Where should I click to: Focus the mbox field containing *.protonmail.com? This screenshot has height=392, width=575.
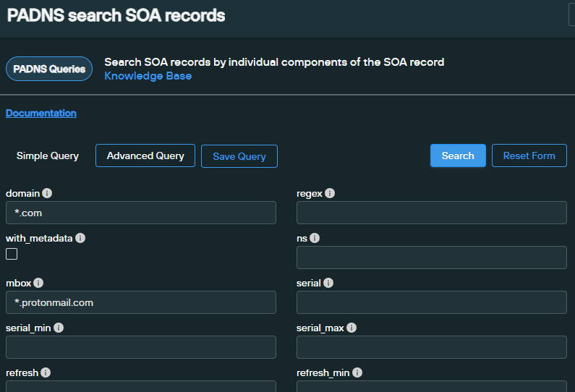[x=141, y=302]
